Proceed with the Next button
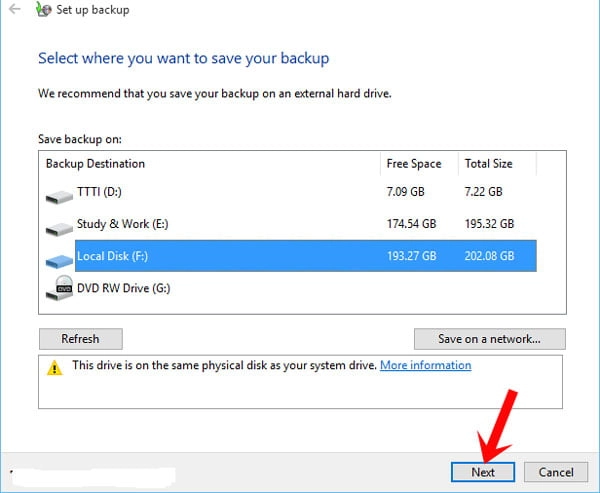The width and height of the screenshot is (600, 493). point(482,471)
